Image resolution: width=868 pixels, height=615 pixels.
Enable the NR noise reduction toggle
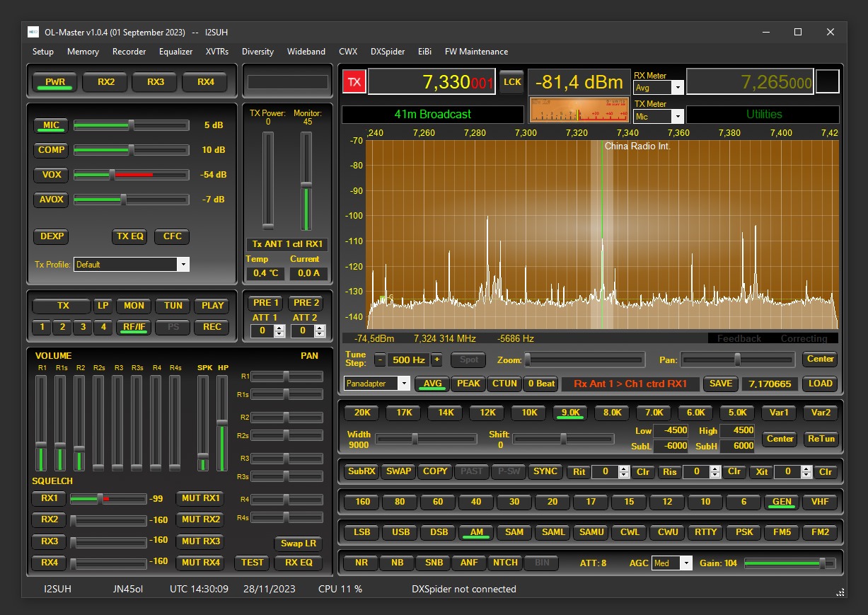point(361,563)
